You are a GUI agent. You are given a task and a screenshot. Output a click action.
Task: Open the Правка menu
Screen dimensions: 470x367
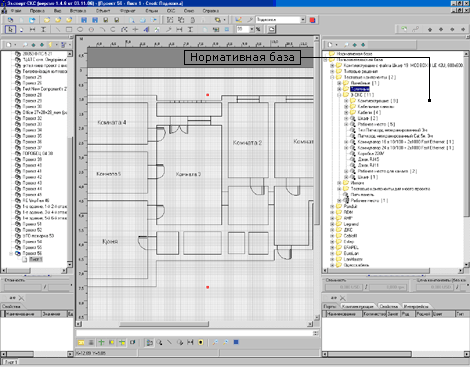[37, 11]
